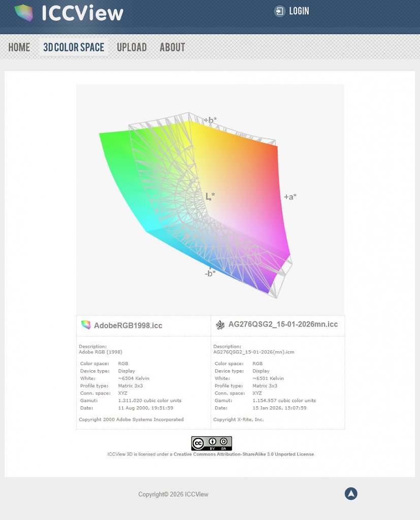Click the '11 Aug 2000, 19:51:59' date
The width and height of the screenshot is (420, 520).
146,408
